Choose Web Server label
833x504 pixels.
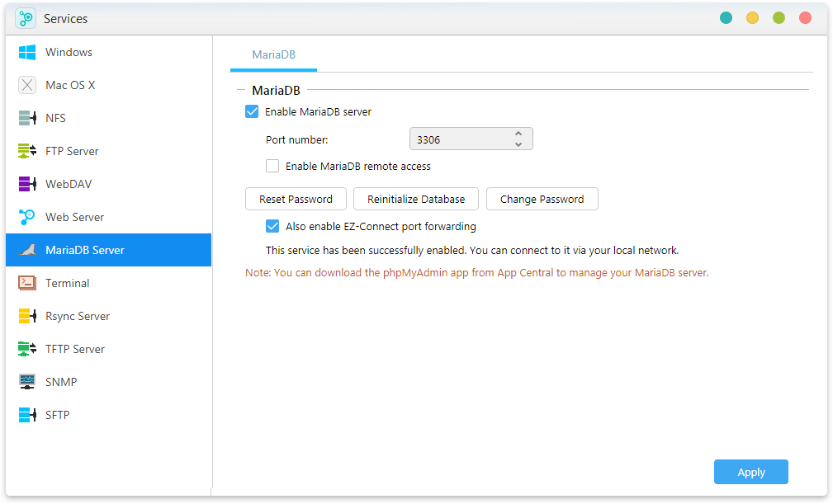75,217
